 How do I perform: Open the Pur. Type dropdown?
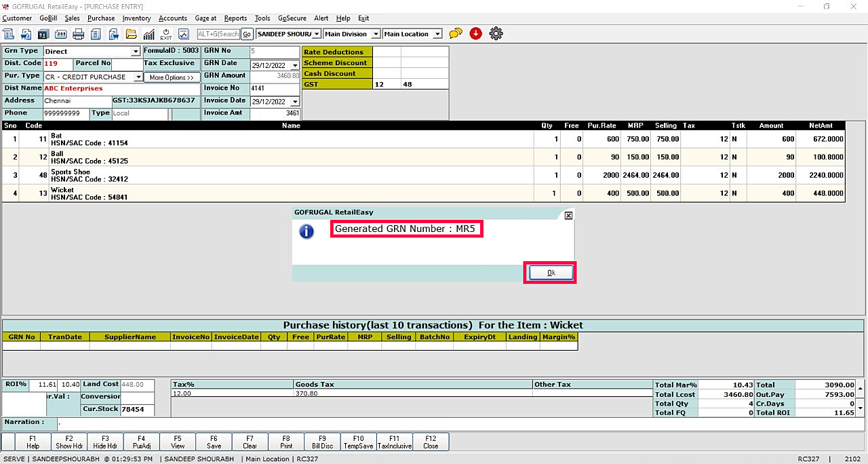(x=138, y=77)
